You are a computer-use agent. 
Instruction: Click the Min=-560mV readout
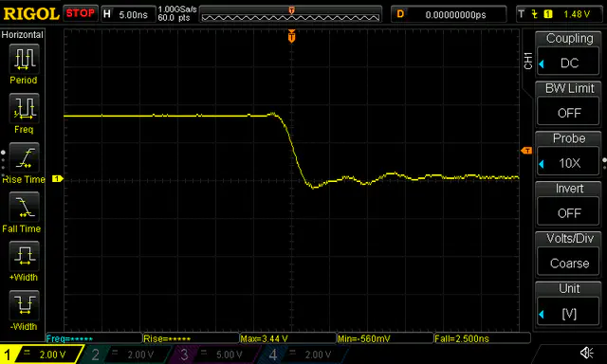tap(385, 338)
